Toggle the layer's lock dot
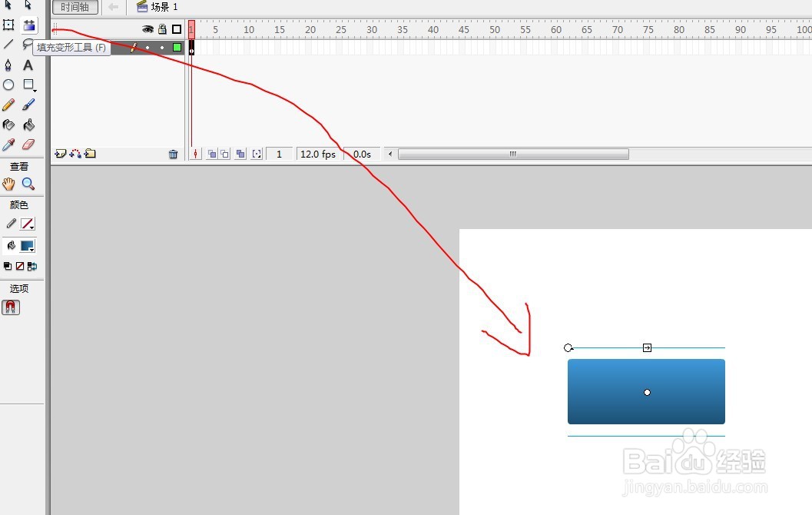 162,48
